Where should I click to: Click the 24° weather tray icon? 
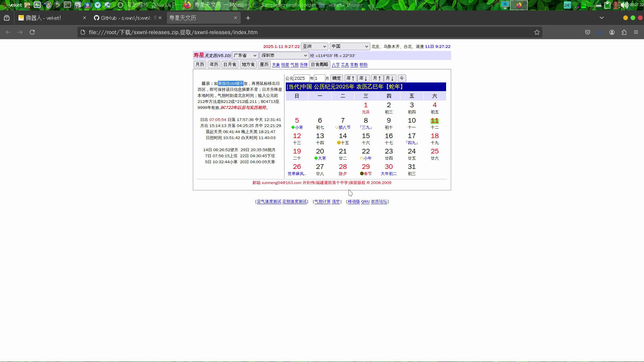click(568, 5)
